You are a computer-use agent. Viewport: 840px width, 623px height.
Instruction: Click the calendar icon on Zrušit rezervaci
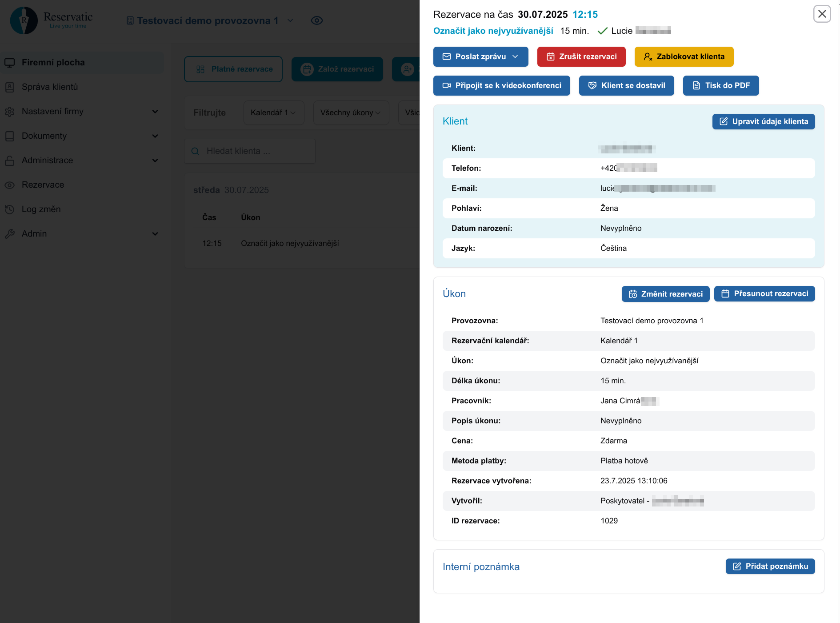click(x=550, y=56)
